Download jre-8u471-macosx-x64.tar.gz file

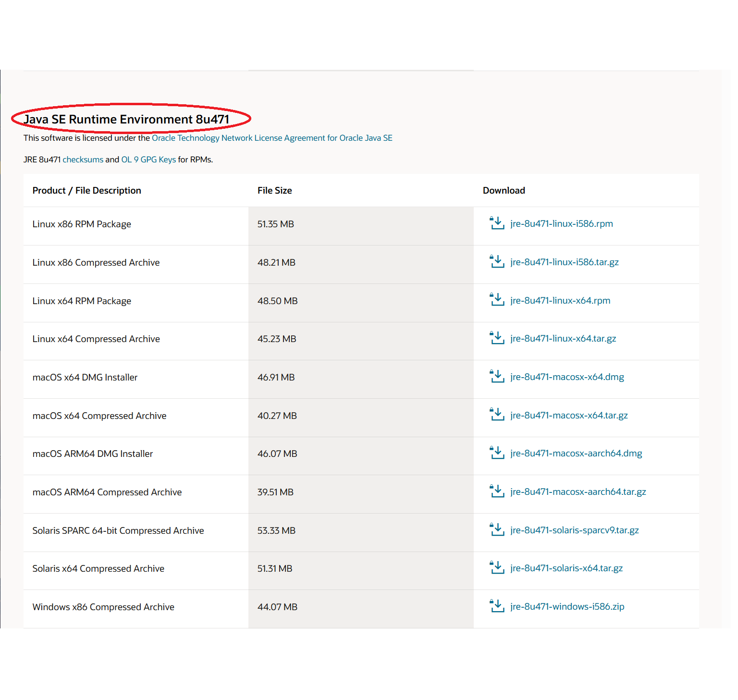(x=568, y=415)
